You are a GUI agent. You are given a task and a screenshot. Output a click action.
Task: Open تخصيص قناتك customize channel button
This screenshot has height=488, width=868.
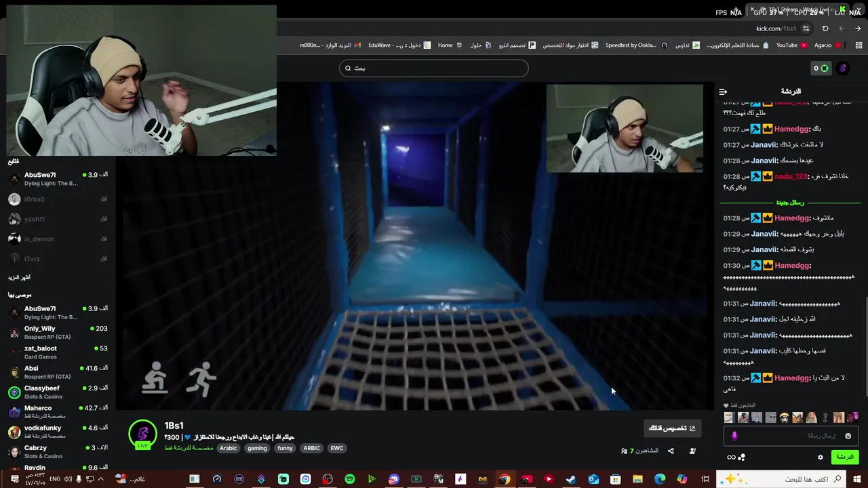[672, 428]
